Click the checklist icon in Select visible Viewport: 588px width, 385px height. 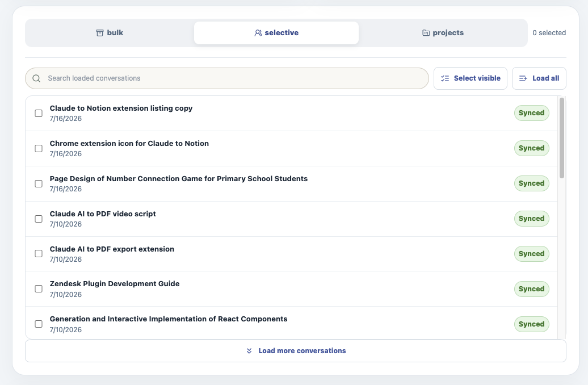[445, 78]
